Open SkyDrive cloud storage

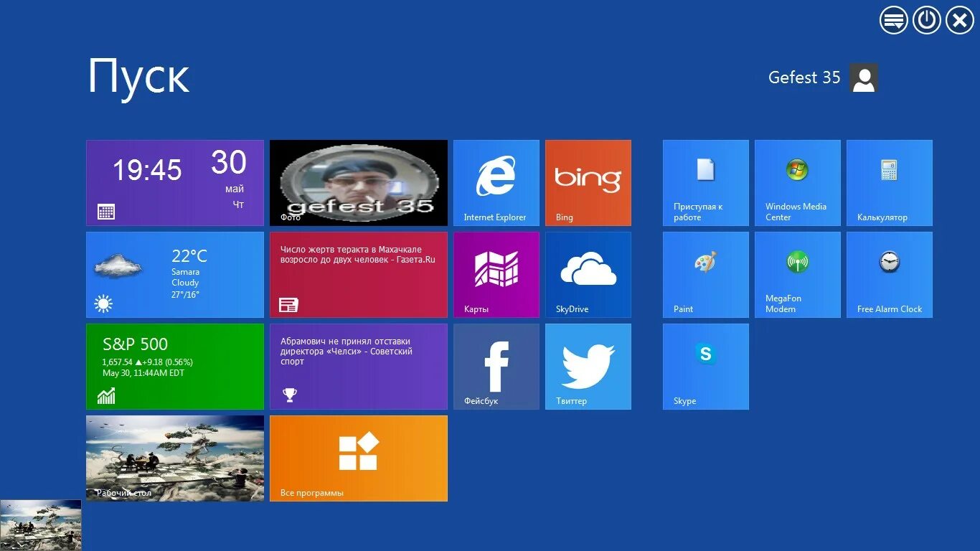coord(588,274)
